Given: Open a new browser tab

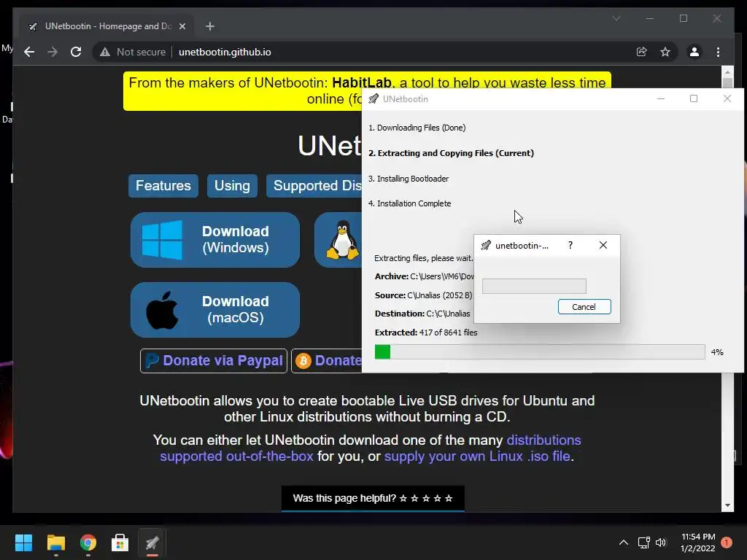Looking at the screenshot, I should tap(209, 26).
